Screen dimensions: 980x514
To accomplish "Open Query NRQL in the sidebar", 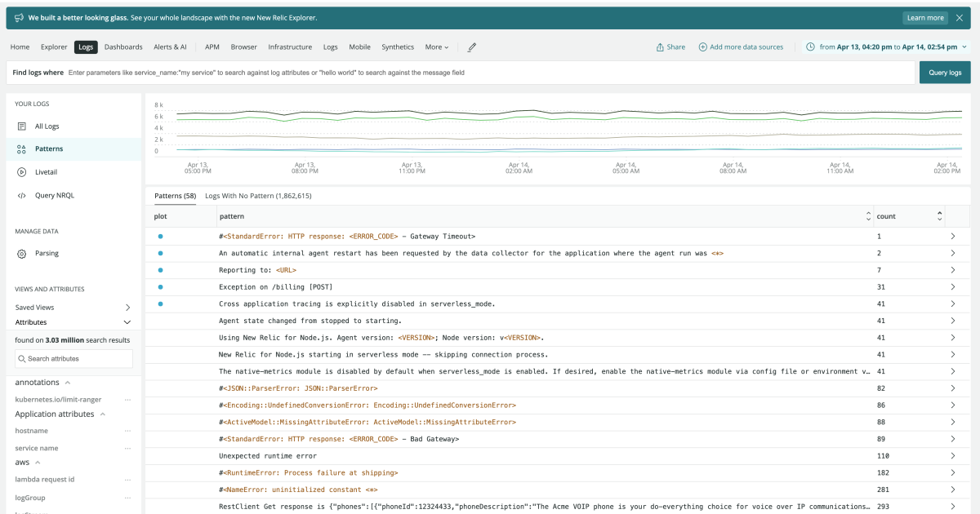I will 51,195.
